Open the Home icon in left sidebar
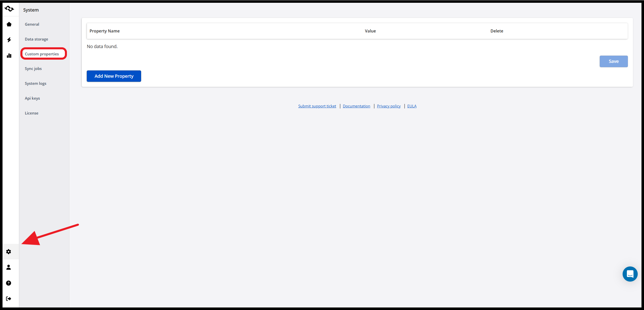The width and height of the screenshot is (644, 310). click(9, 24)
